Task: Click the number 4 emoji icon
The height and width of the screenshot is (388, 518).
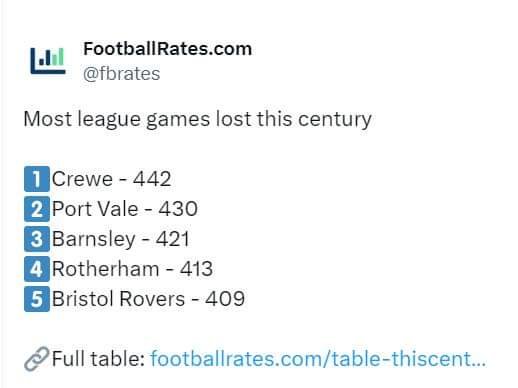Action: tap(37, 269)
